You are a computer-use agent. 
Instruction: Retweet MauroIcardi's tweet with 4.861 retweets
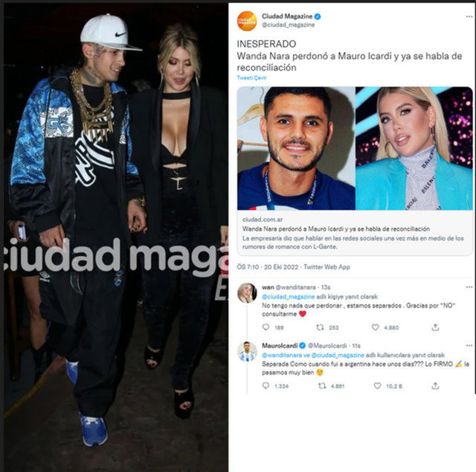coord(322,386)
